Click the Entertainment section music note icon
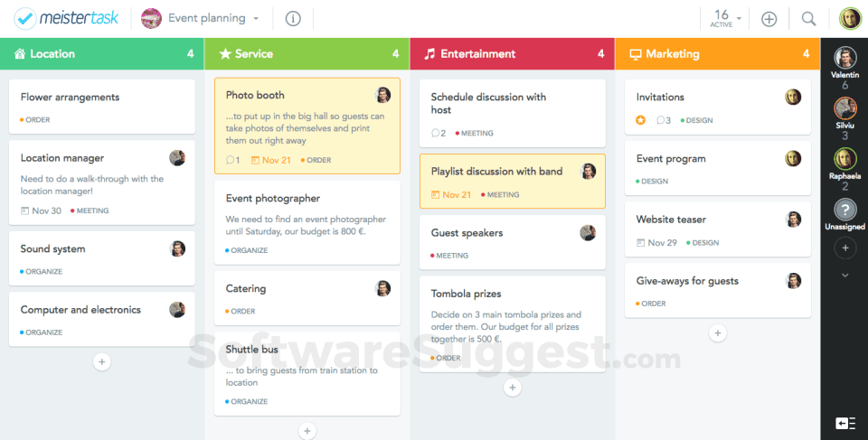 pos(429,53)
